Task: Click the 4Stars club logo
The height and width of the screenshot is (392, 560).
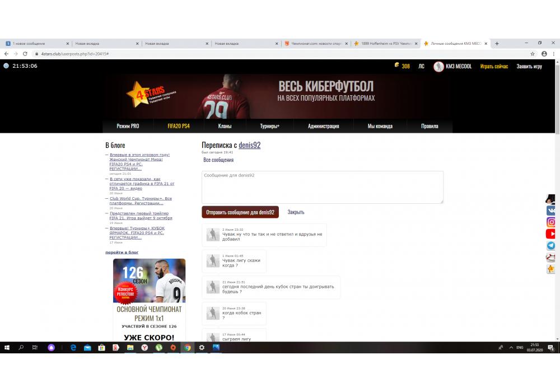Action: pos(150,95)
